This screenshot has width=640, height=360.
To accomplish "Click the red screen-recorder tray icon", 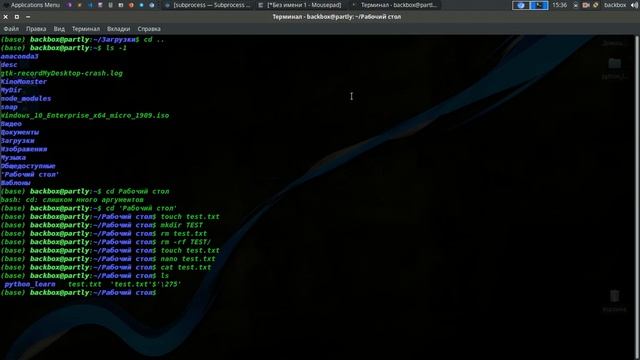I will click(586, 5).
